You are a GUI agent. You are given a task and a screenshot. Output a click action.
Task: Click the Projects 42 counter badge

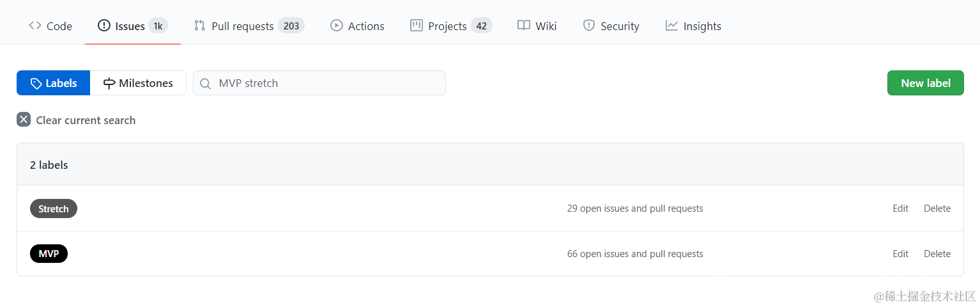(482, 26)
